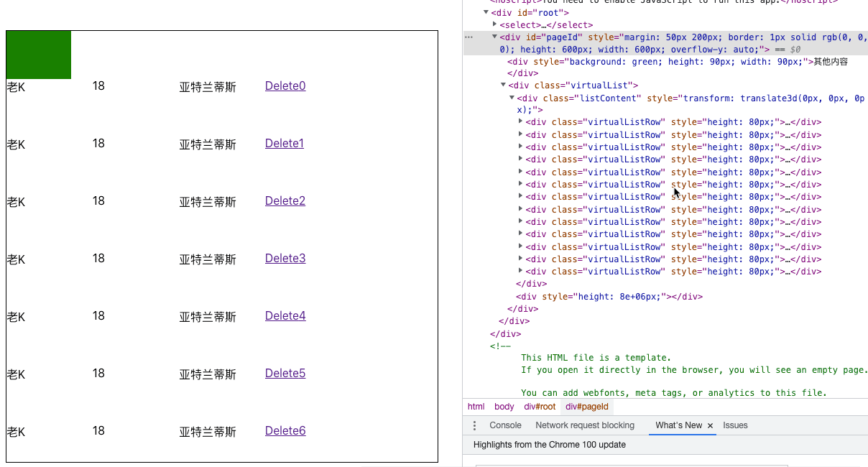Click 亚特兰蒂斯 in the Delete4 row
This screenshot has width=868, height=467.
point(208,317)
